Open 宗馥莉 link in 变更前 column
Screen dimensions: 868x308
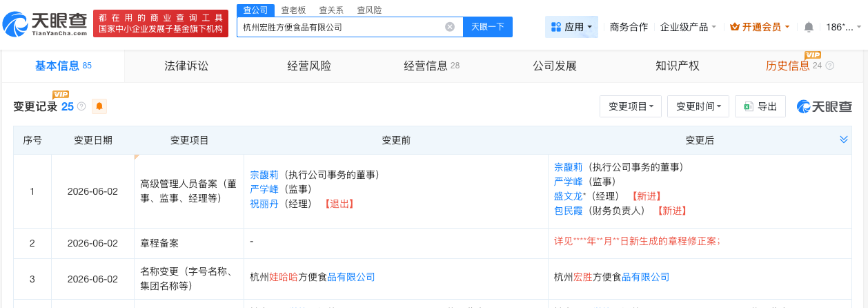pyautogui.click(x=264, y=175)
